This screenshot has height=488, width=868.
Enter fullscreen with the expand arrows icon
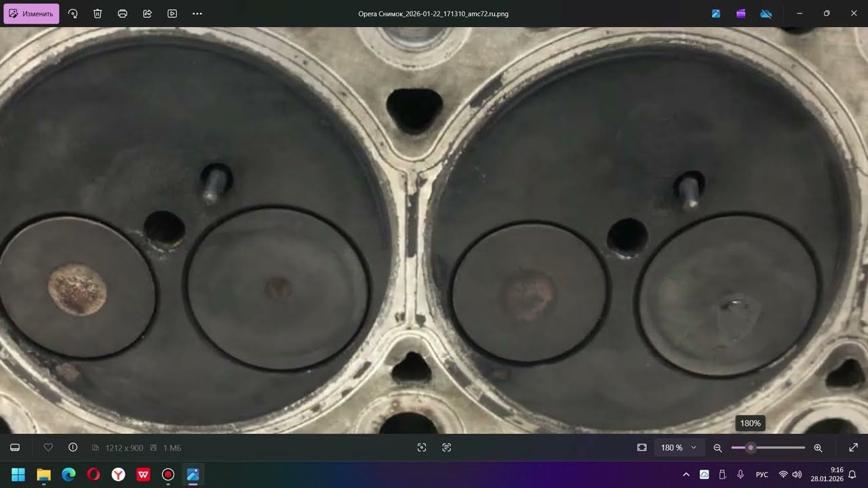pyautogui.click(x=854, y=447)
